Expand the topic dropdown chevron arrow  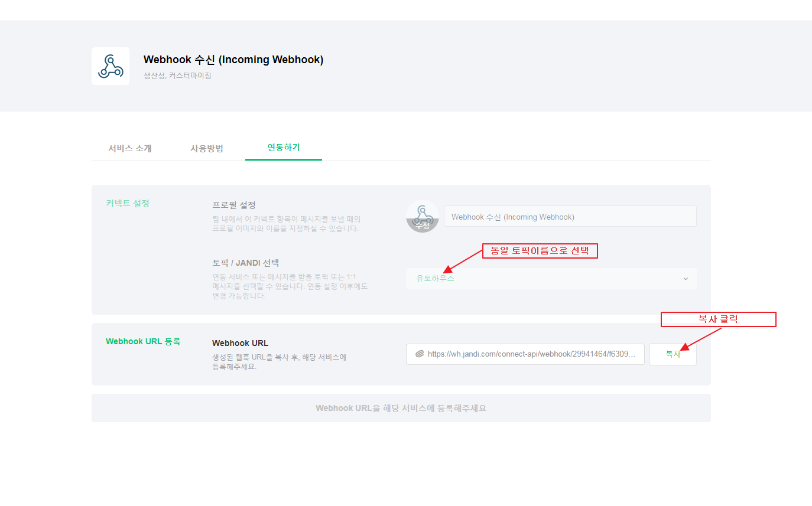point(686,279)
